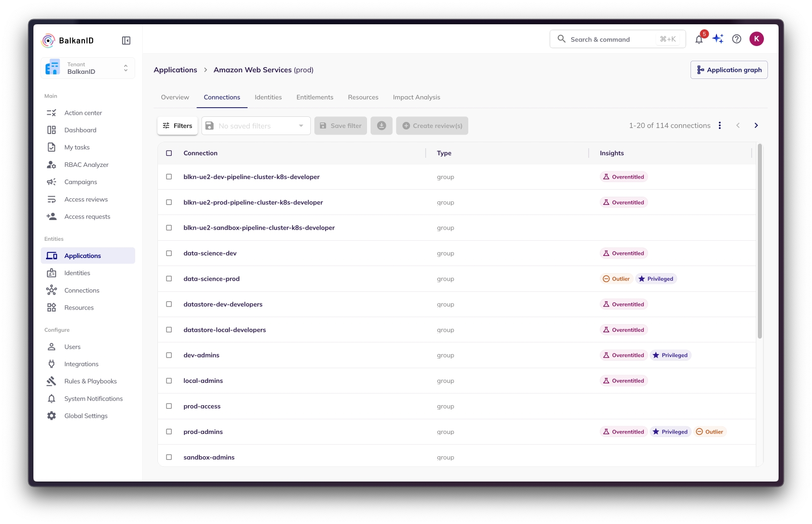Open the sandbox-admins connection

(x=209, y=457)
